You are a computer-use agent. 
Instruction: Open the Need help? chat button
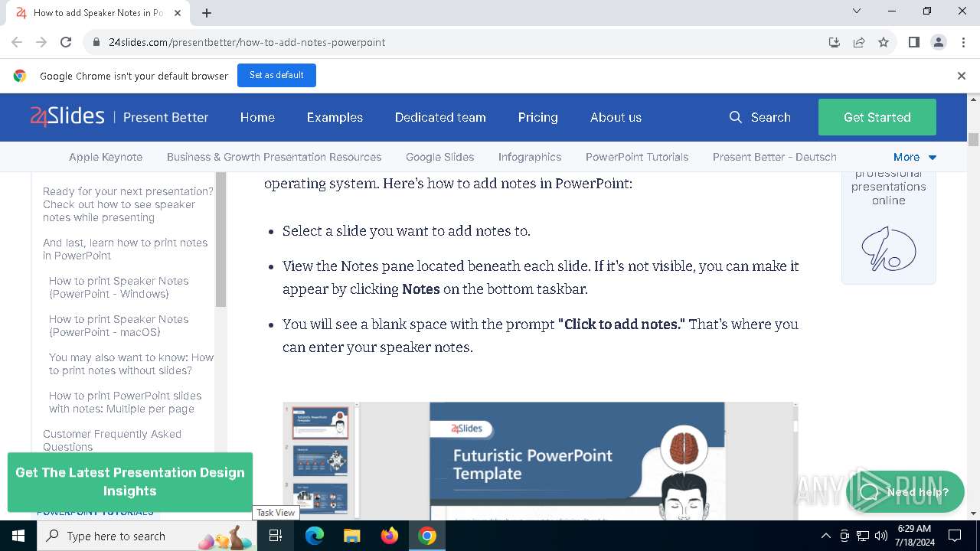904,491
